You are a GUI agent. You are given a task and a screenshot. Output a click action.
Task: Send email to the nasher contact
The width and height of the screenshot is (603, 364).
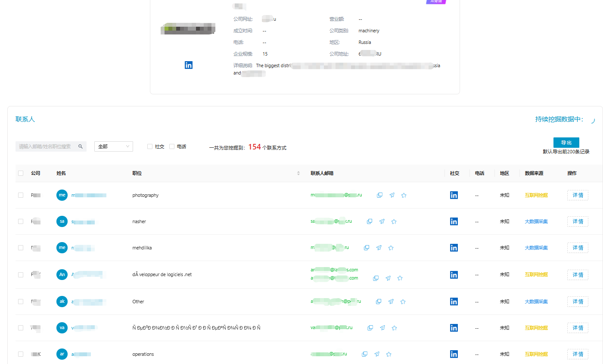pos(382,221)
